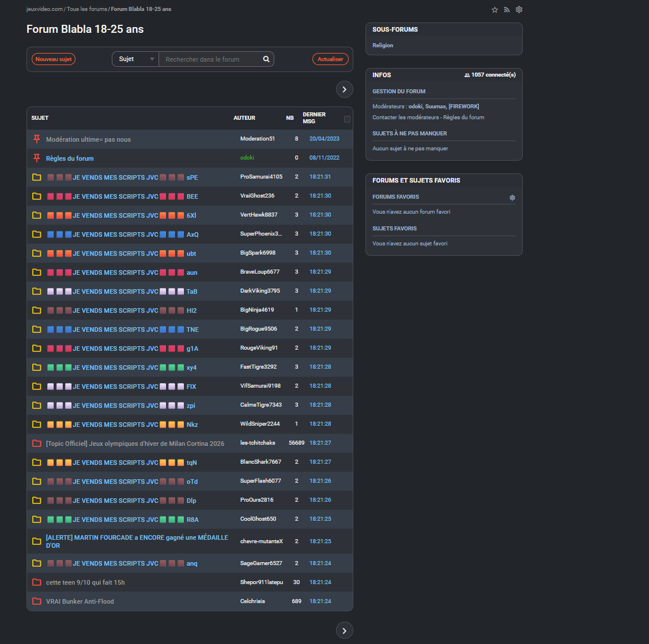Click the star favorite icon at top
The image size is (649, 644).
coord(495,10)
